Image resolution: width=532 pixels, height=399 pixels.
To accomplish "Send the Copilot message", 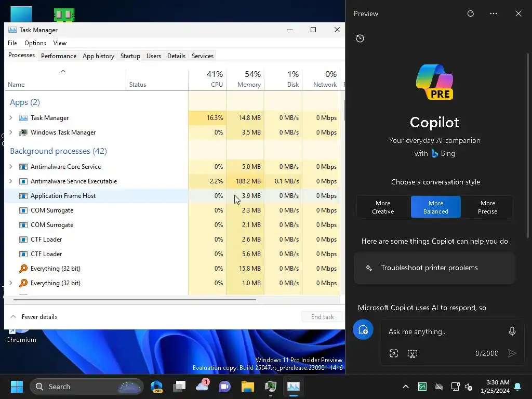I will [x=512, y=353].
